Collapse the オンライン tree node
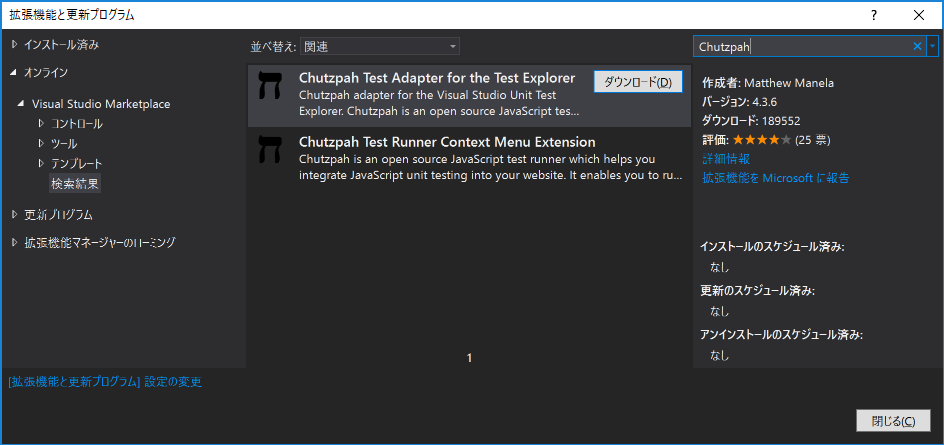Image resolution: width=944 pixels, height=445 pixels. pyautogui.click(x=14, y=73)
